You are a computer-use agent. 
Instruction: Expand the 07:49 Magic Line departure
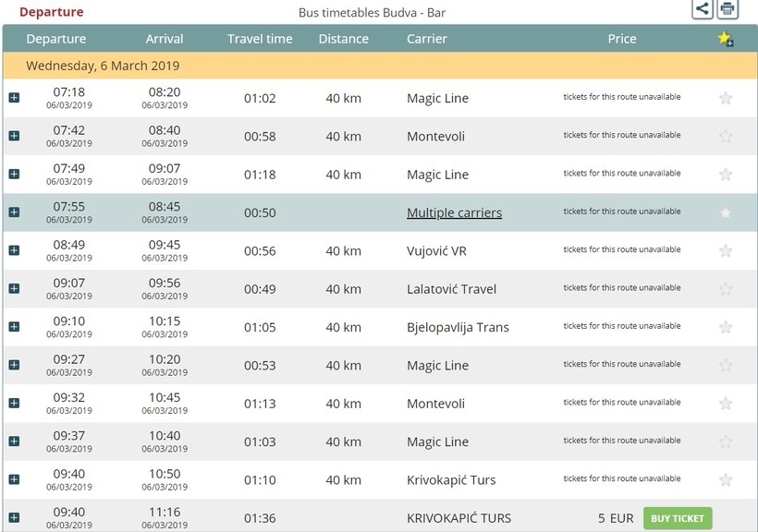coord(14,175)
